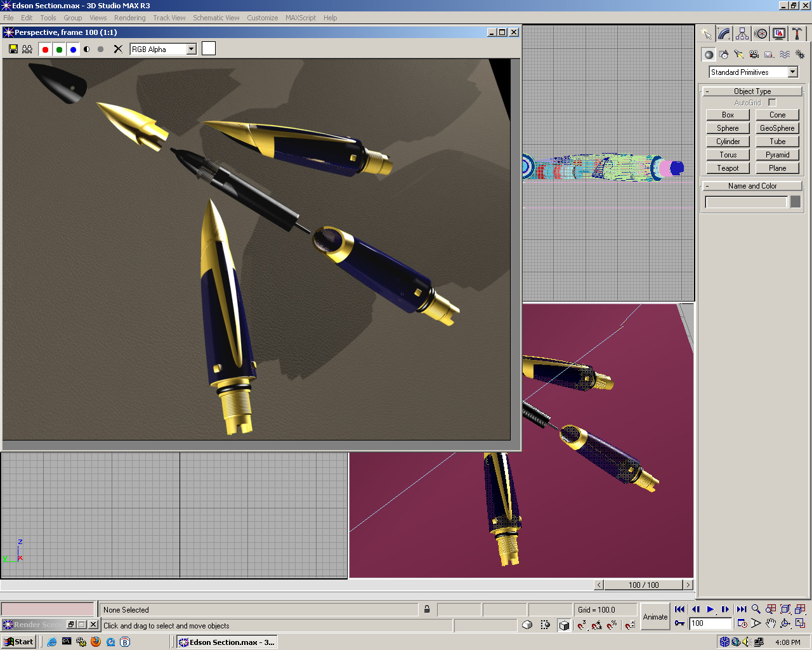The image size is (812, 650).
Task: Clear the rendered image with the X icon
Action: (118, 49)
